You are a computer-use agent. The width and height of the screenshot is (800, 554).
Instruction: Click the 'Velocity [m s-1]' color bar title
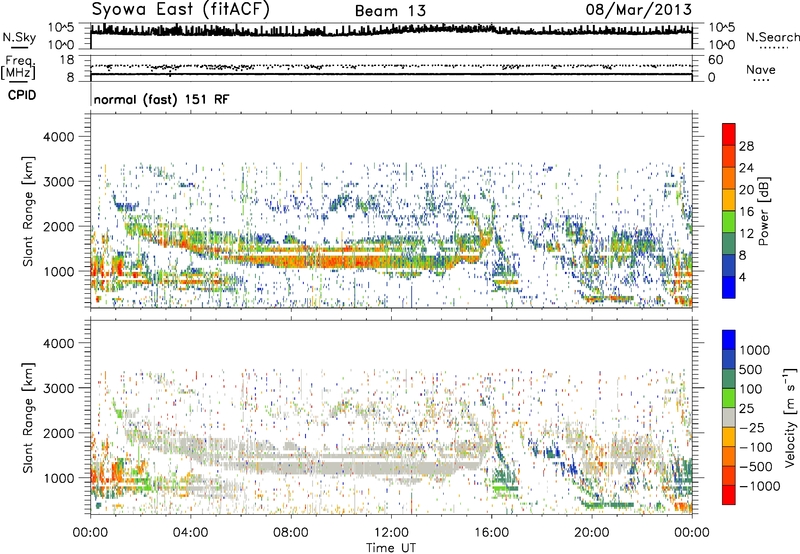point(790,417)
